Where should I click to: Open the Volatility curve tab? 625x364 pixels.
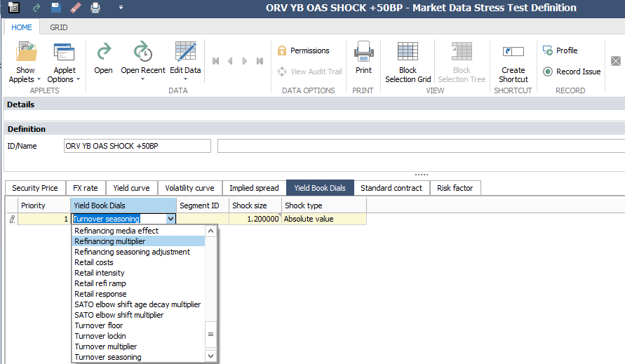point(189,188)
